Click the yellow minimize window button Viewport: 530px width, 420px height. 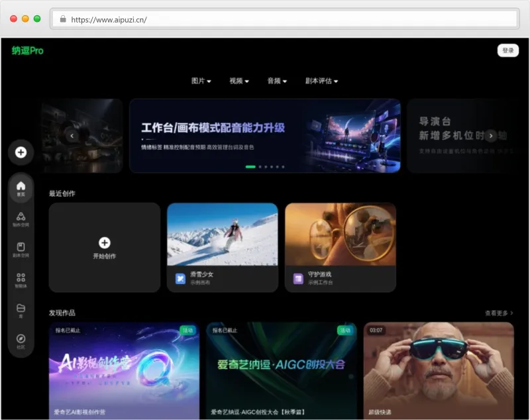point(25,19)
